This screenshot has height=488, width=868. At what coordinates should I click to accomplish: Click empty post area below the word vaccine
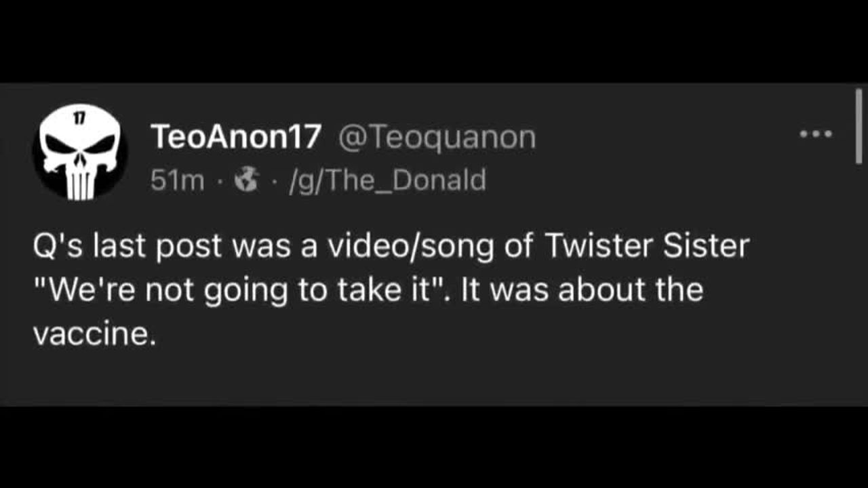click(271, 376)
